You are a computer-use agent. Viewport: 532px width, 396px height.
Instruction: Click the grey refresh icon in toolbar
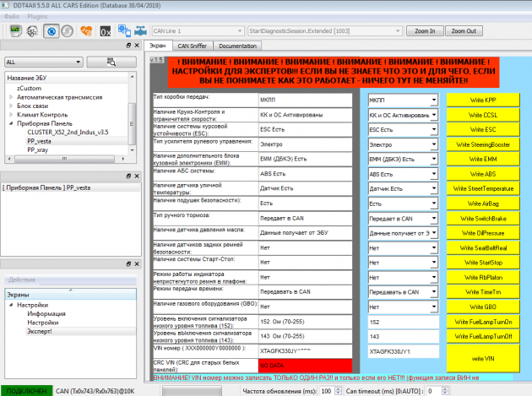pos(67,31)
